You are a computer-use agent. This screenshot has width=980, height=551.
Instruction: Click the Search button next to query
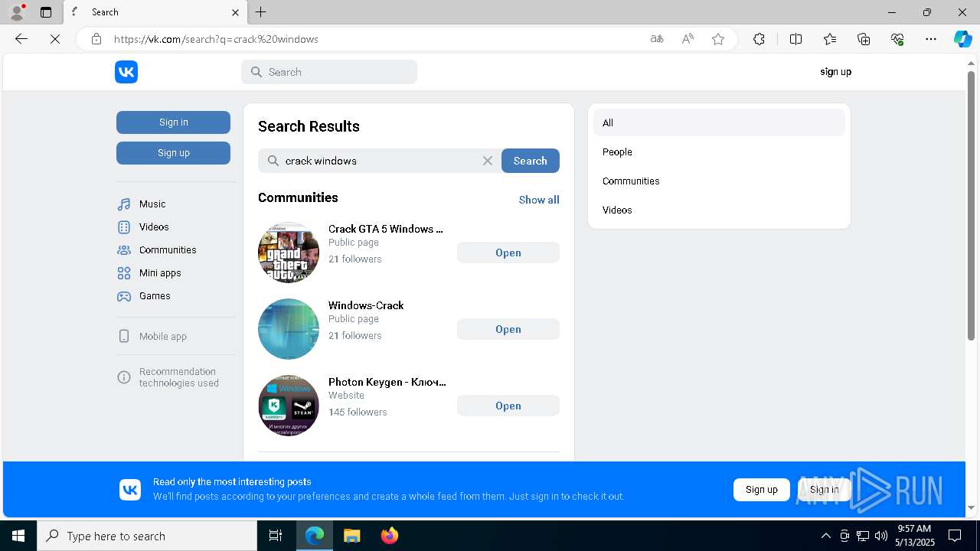click(x=531, y=161)
